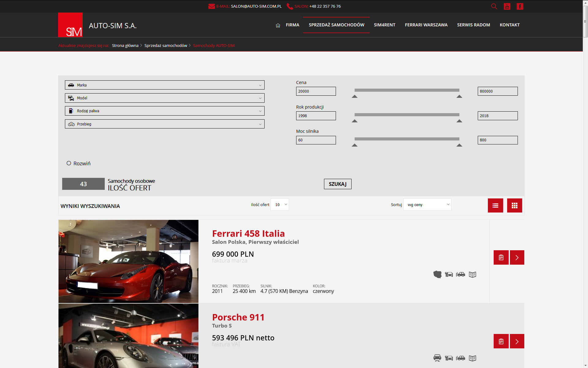
Task: Follow Sprzedaż samochodów breadcrumb link
Action: coord(166,45)
